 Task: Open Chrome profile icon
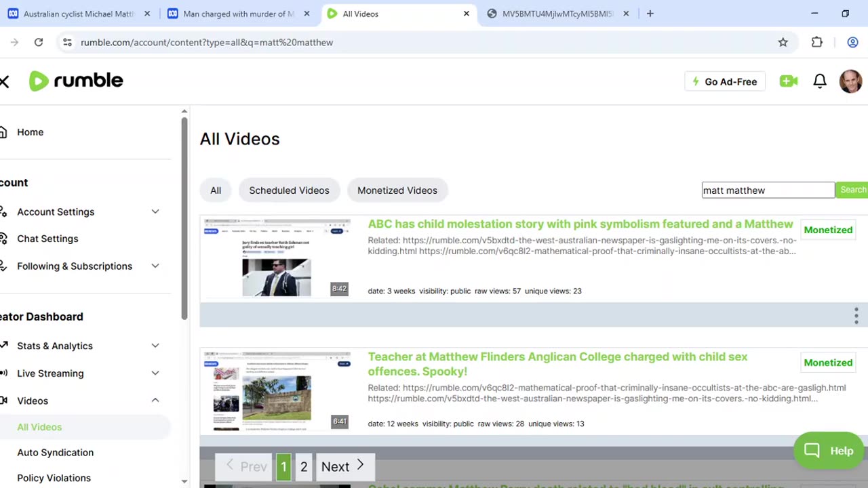tap(852, 42)
